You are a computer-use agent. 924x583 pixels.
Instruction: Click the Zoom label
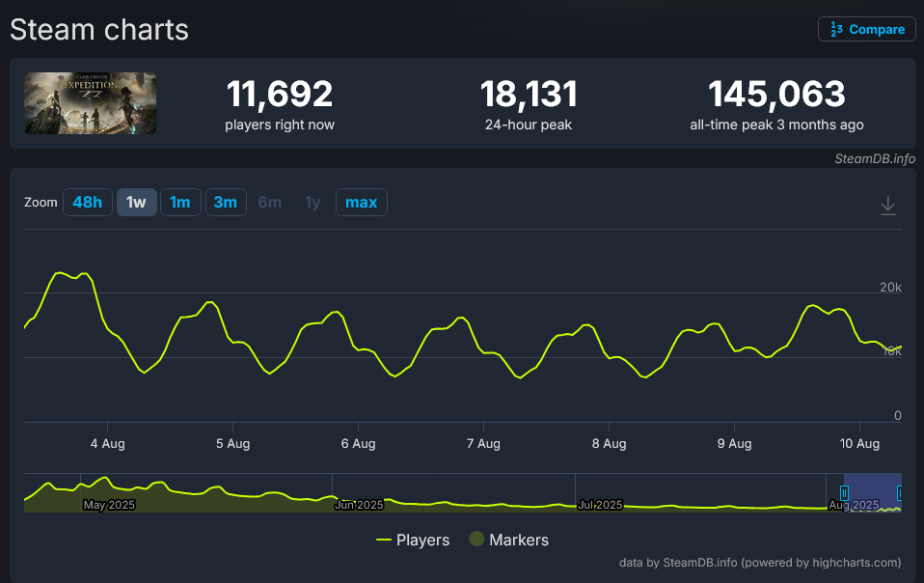point(41,202)
